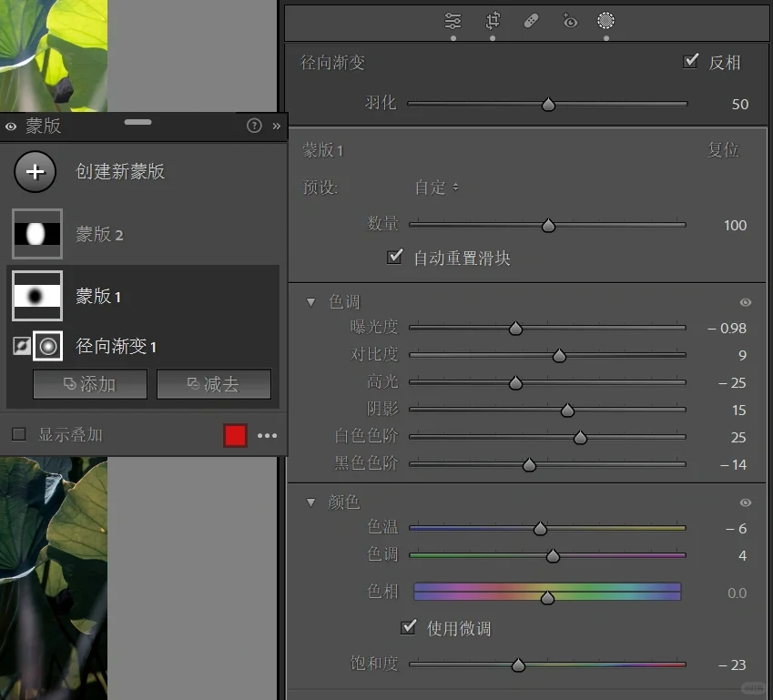Click the 色温 temperature slider handle
The image size is (773, 700).
(x=540, y=529)
